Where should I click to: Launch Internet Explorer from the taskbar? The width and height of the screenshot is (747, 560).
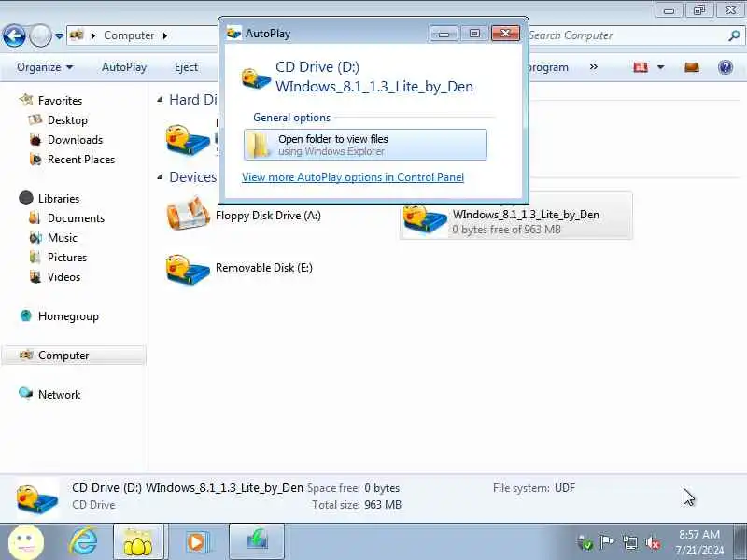coord(84,541)
